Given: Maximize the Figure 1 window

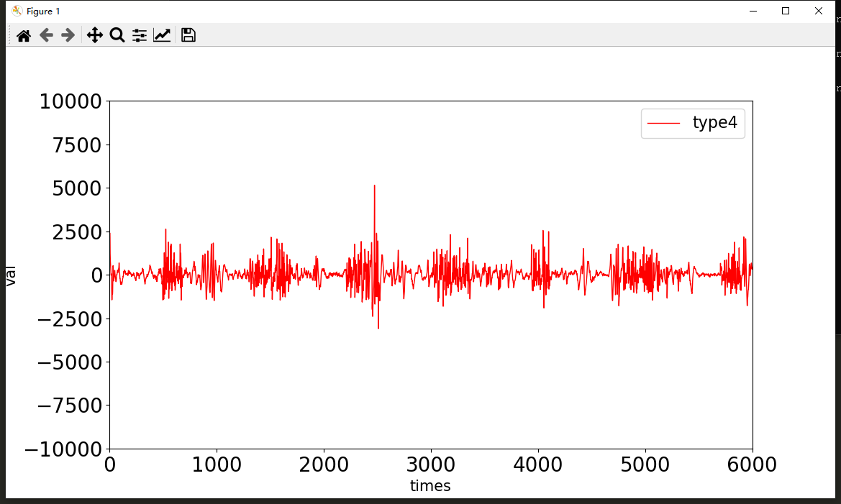Looking at the screenshot, I should pos(786,11).
